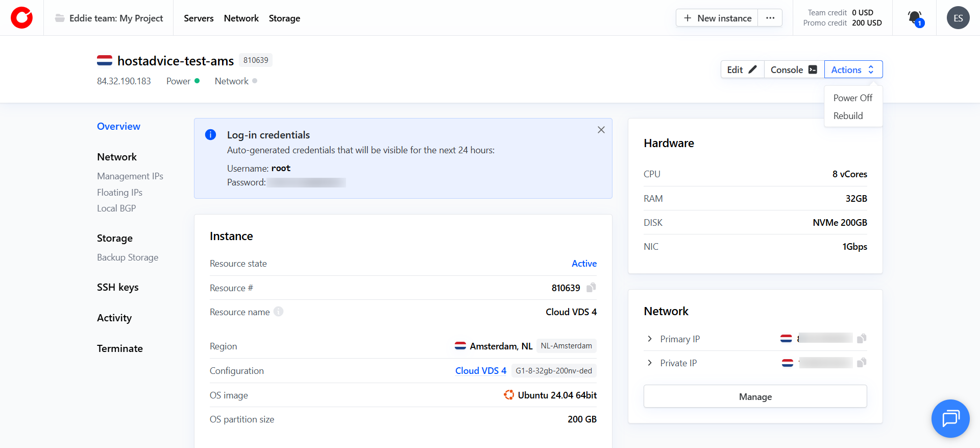Click the Promo credit 200 USD text

843,23
